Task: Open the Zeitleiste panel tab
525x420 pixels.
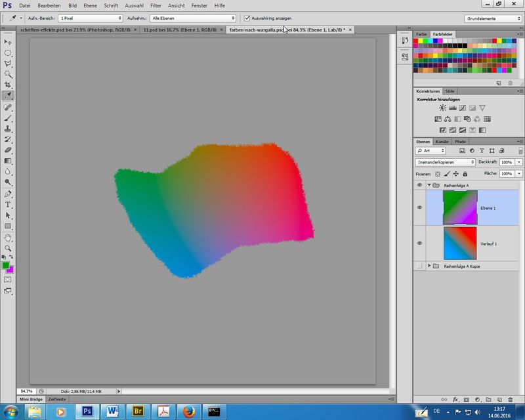Action: pyautogui.click(x=56, y=399)
